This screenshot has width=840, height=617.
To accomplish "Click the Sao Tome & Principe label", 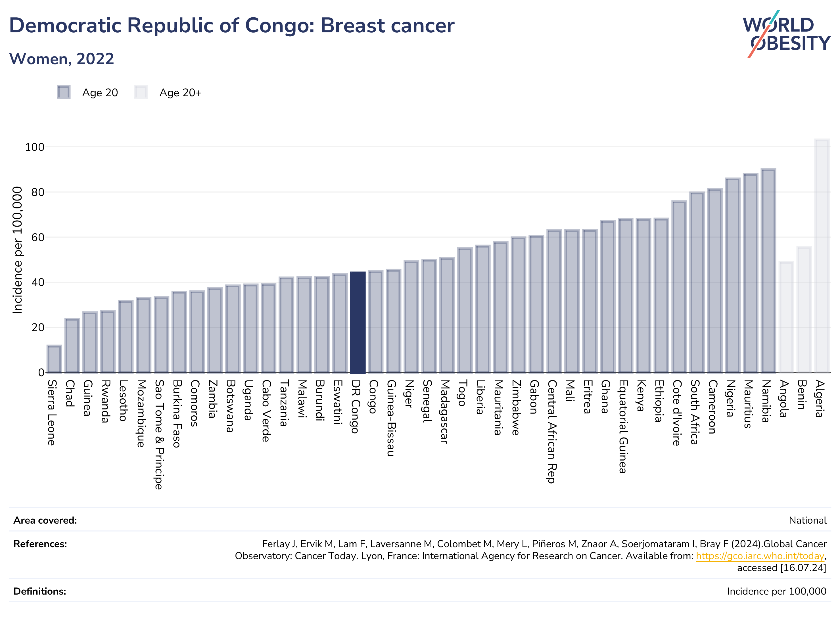I will tap(159, 435).
